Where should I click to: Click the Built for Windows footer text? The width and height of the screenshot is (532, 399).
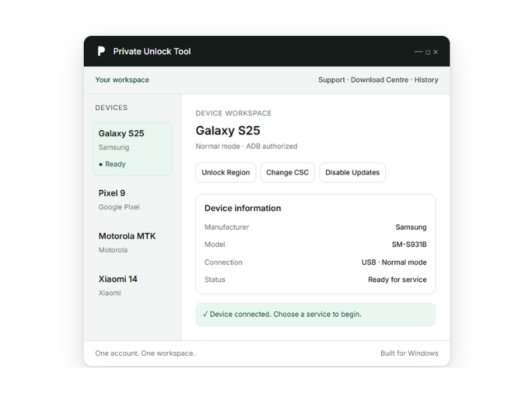point(409,353)
